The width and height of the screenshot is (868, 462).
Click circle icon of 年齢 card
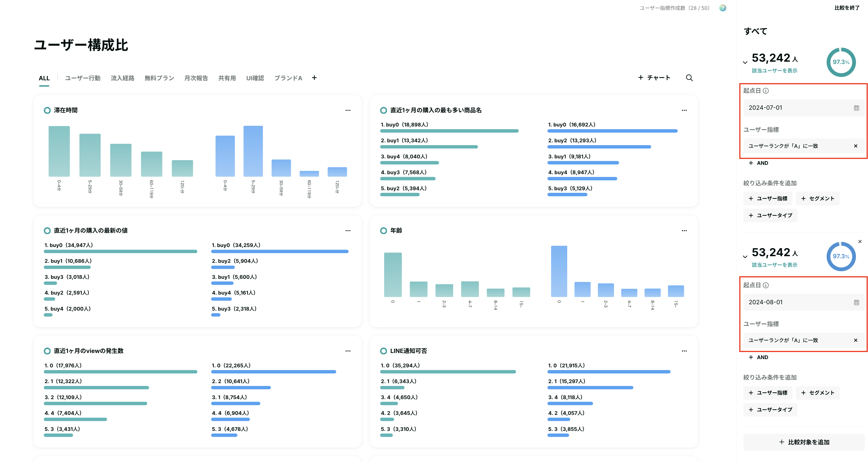383,231
